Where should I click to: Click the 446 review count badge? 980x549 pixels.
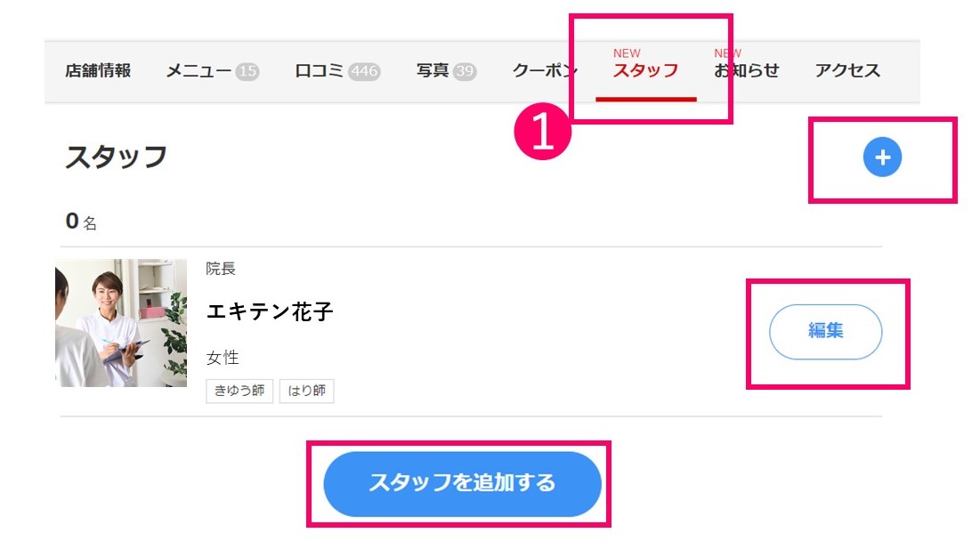coord(364,71)
